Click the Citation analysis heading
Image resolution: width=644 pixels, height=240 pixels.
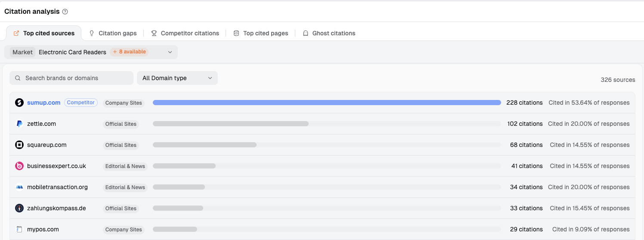pos(32,12)
